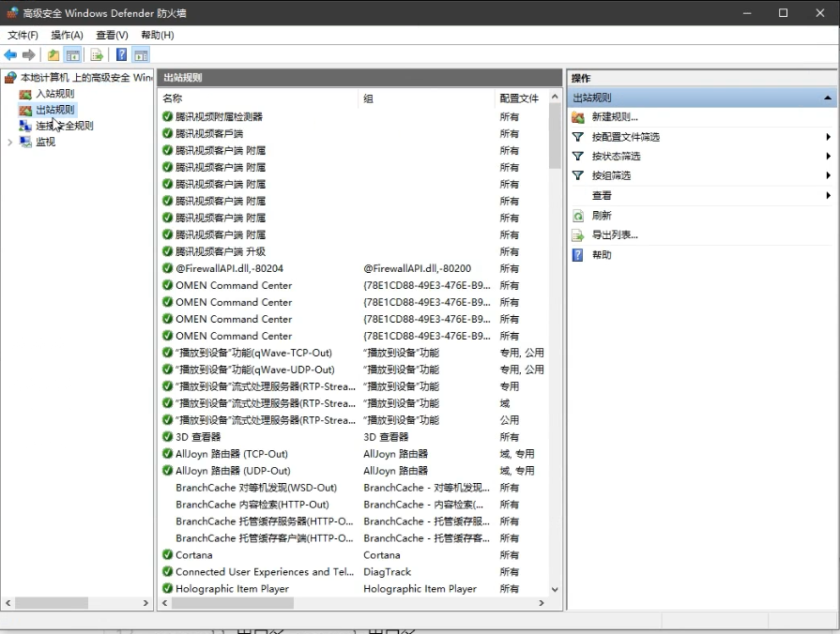Click the 帮助 question mark icon in actions
The height and width of the screenshot is (634, 840).
(x=577, y=255)
